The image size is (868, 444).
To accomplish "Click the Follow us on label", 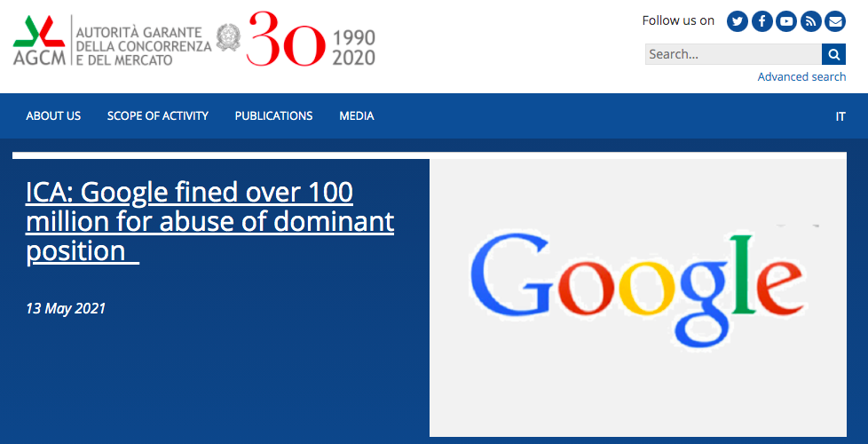I will point(678,21).
